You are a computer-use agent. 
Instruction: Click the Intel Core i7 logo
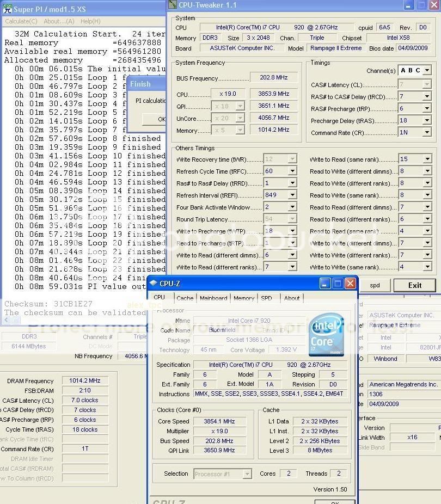326,335
